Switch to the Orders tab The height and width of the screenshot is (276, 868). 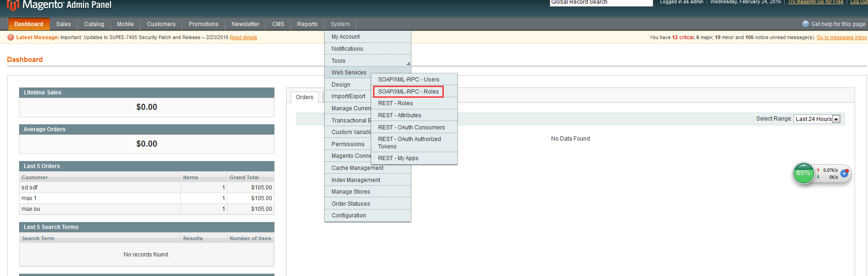click(304, 97)
